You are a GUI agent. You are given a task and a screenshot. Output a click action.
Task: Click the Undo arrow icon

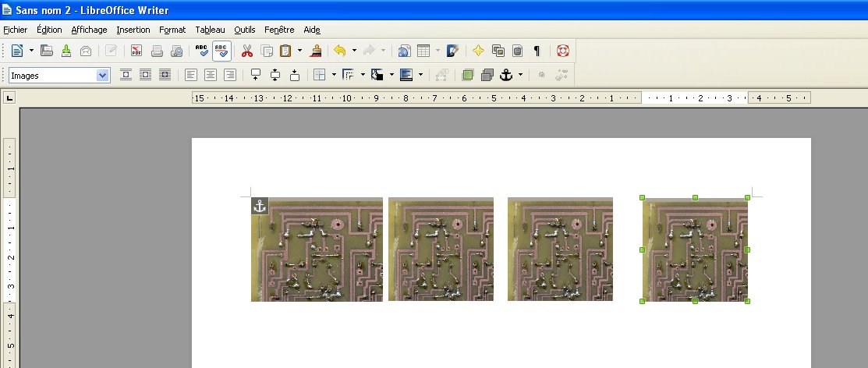point(340,51)
